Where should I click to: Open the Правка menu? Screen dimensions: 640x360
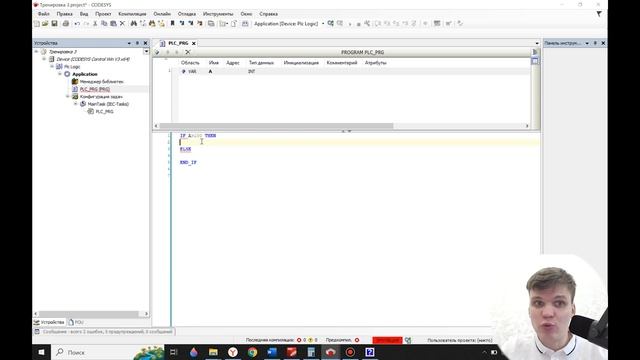pos(64,14)
